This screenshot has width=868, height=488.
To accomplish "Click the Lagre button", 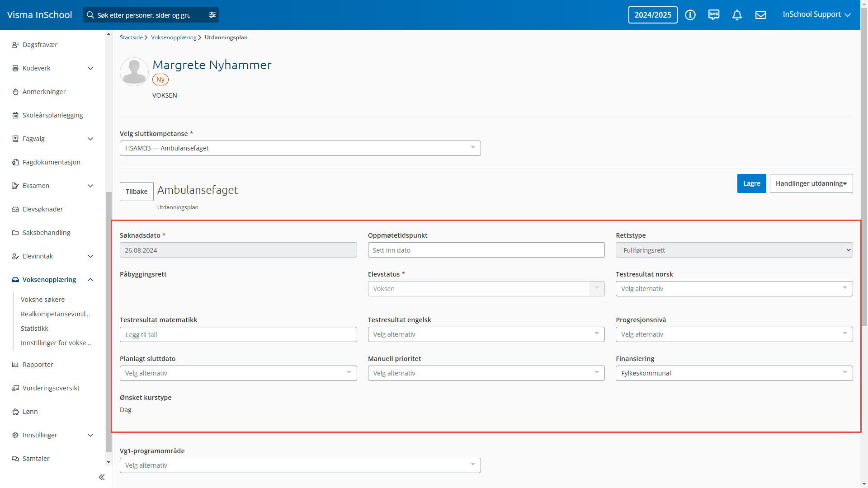I will click(x=751, y=183).
